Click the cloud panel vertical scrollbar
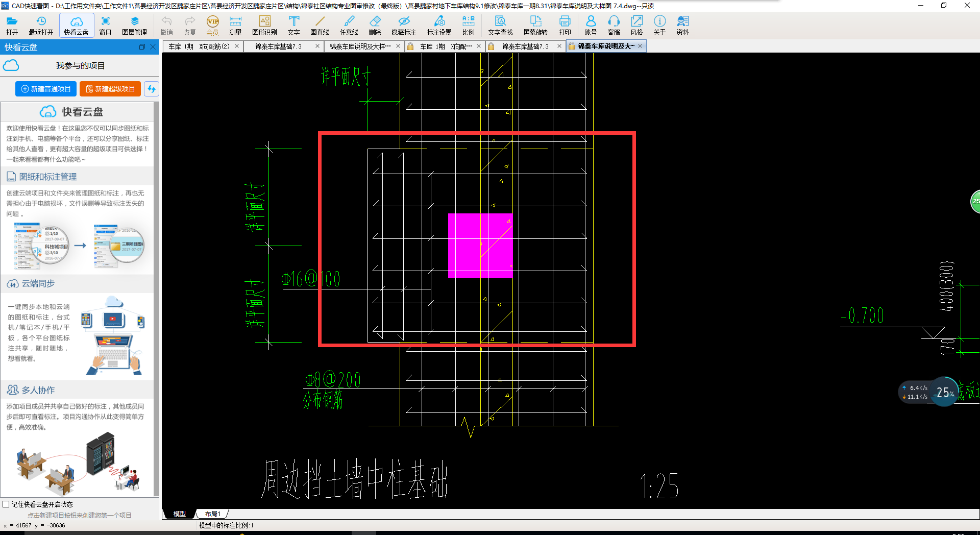The width and height of the screenshot is (980, 535). (x=156, y=299)
